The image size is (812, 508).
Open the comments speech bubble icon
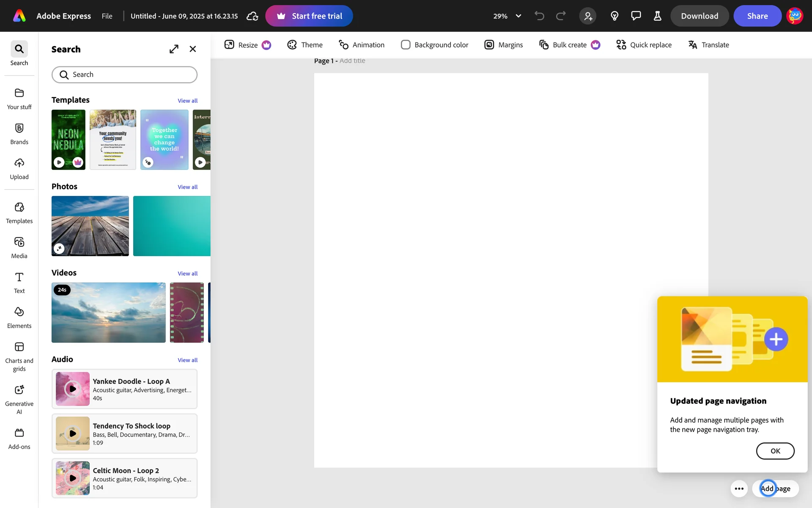[636, 16]
